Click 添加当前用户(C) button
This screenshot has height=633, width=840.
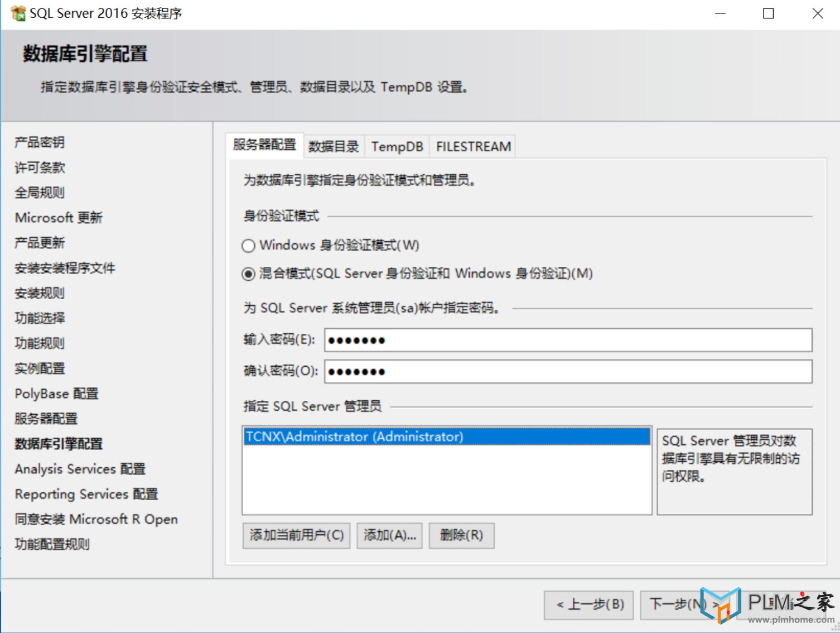296,535
